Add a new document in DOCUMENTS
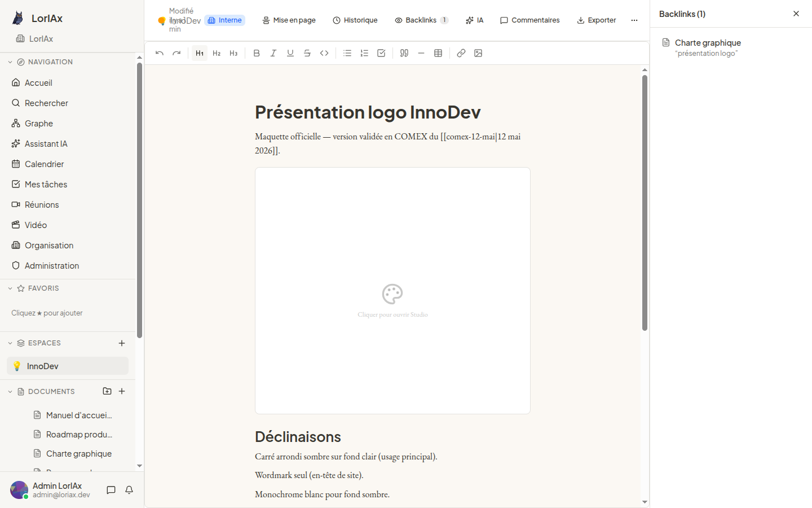Viewport: 812px width, 508px height. coord(122,391)
